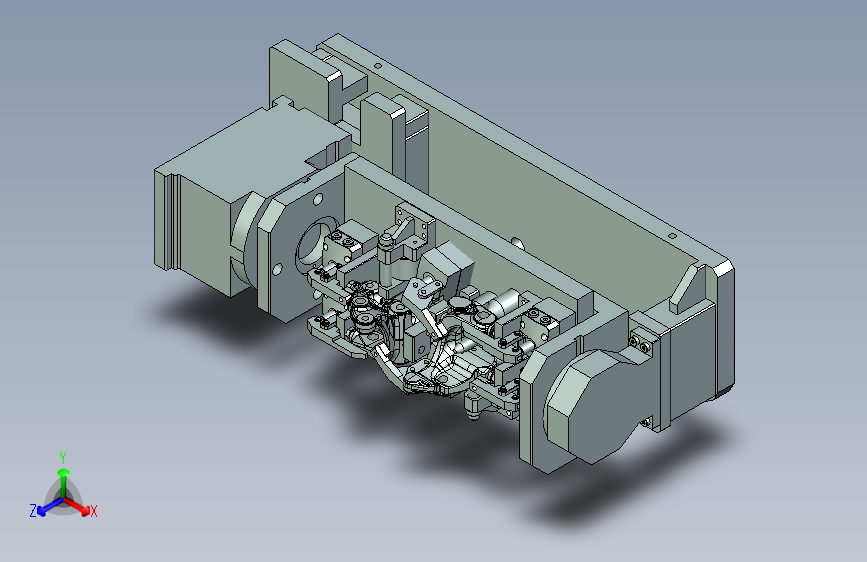Click the blue Z axis arrow of the triad
This screenshot has height=562, width=867.
49,507
